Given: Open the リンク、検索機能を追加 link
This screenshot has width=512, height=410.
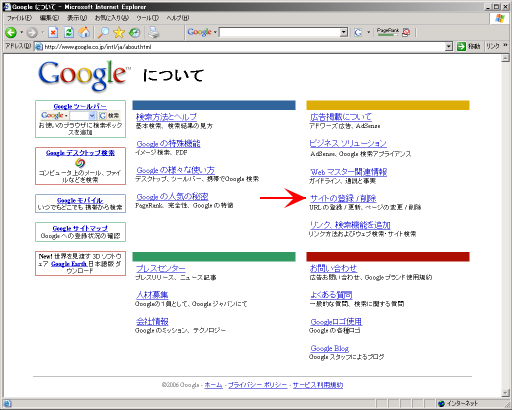Looking at the screenshot, I should pos(350,225).
